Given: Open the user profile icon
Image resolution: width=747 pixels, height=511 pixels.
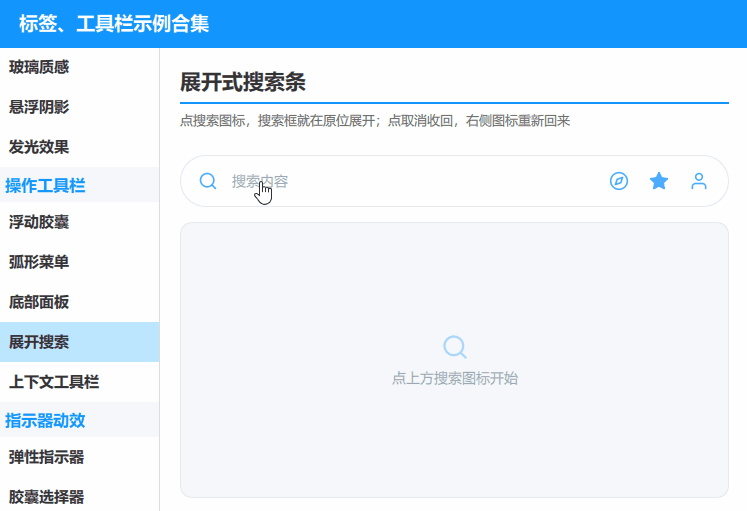Looking at the screenshot, I should pyautogui.click(x=699, y=181).
